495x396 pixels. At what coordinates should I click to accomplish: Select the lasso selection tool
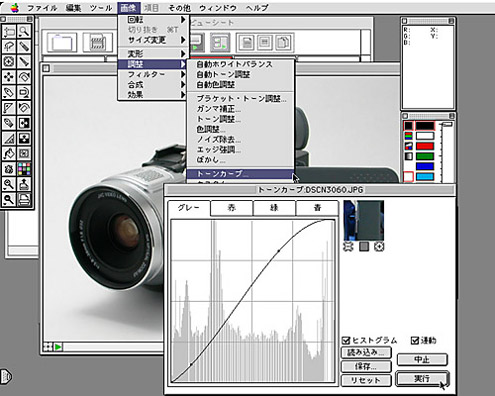(9, 47)
